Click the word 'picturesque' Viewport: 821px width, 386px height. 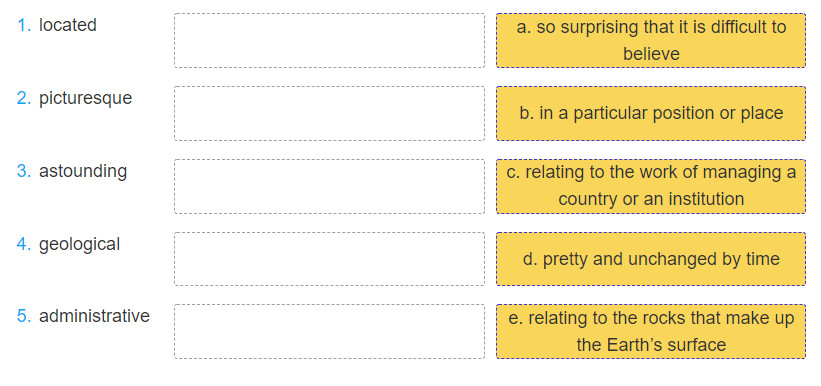(85, 98)
